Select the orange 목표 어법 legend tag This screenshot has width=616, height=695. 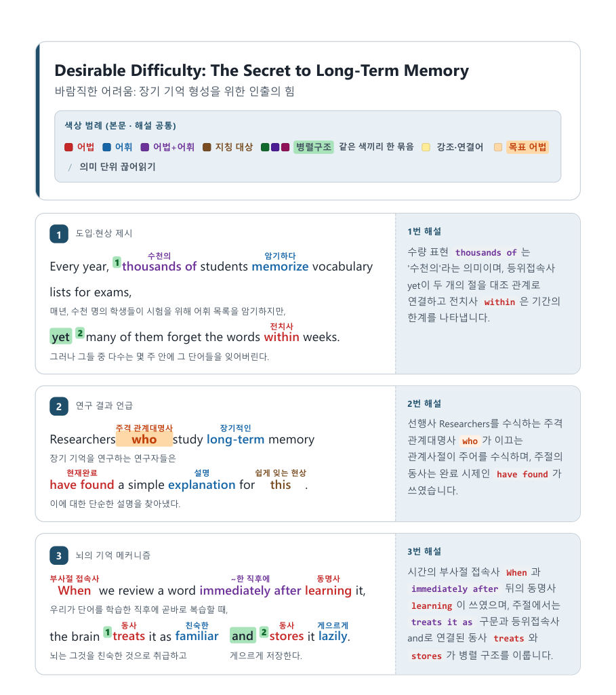(527, 147)
